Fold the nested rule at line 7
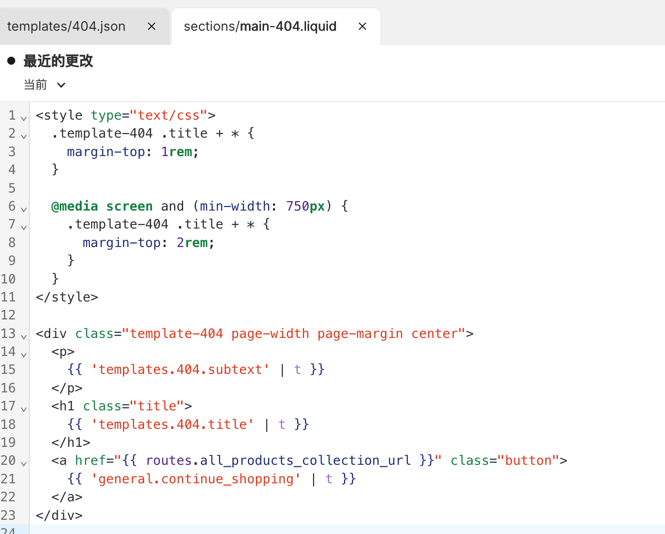 pos(24,227)
